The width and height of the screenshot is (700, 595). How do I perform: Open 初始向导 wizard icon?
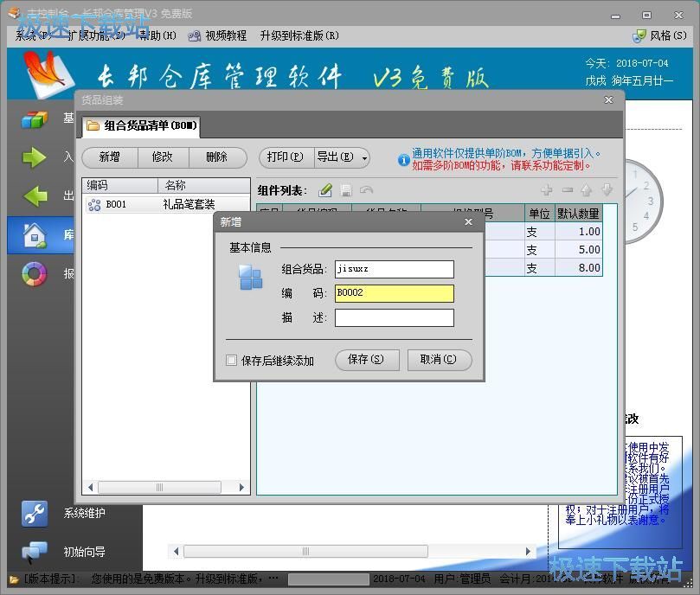pyautogui.click(x=35, y=552)
